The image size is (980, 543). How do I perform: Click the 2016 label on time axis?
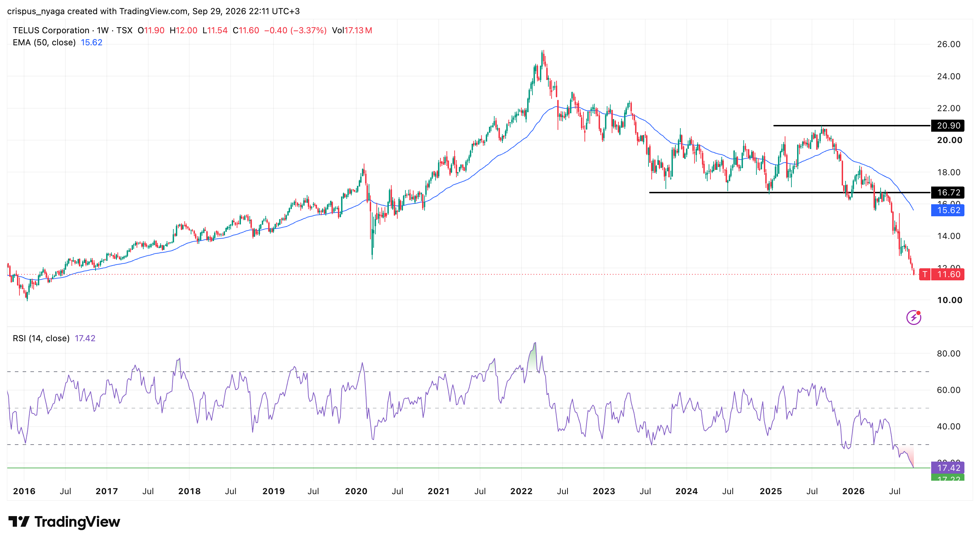(24, 491)
